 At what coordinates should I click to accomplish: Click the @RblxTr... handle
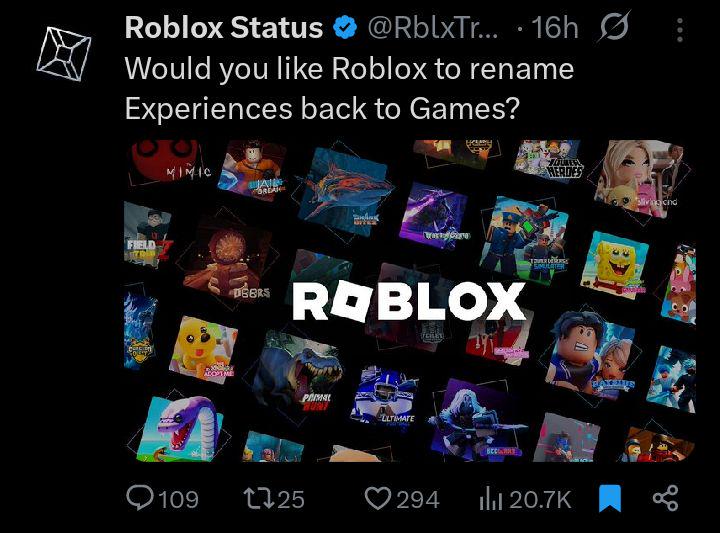432,28
